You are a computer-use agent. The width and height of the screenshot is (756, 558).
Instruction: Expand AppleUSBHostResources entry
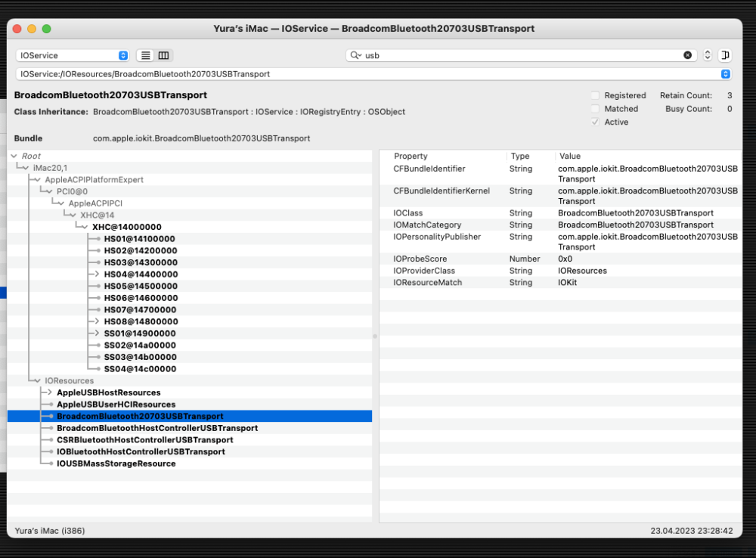[50, 392]
